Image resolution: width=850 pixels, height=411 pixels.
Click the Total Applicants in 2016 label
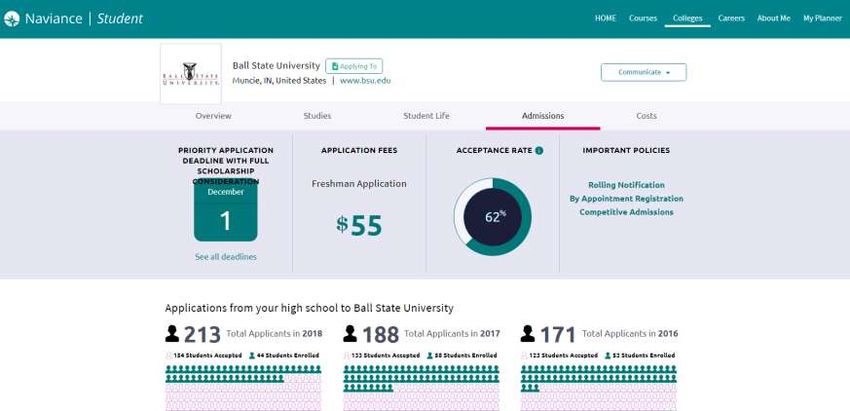click(x=630, y=334)
